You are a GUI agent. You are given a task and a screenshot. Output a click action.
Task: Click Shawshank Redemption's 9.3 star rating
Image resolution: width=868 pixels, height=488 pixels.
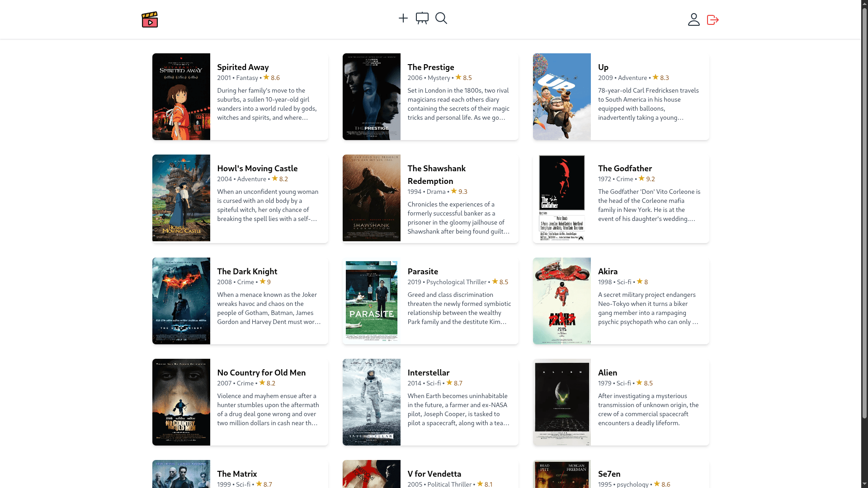click(x=459, y=192)
